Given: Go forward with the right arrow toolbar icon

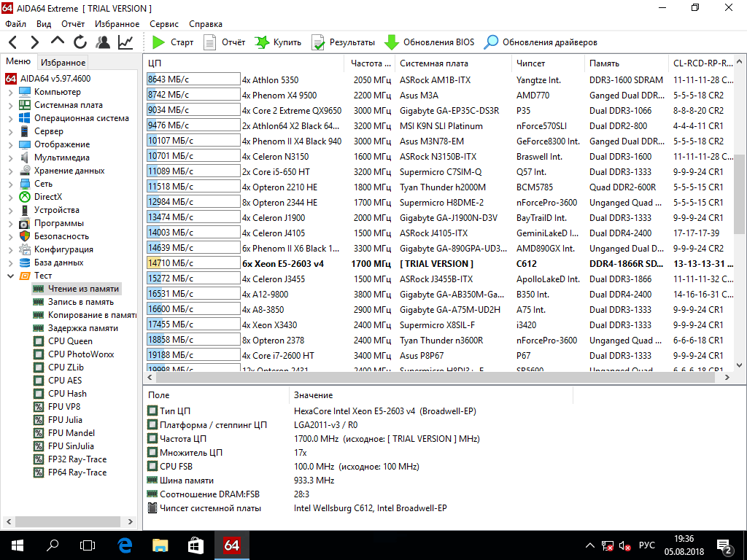Looking at the screenshot, I should pos(35,42).
